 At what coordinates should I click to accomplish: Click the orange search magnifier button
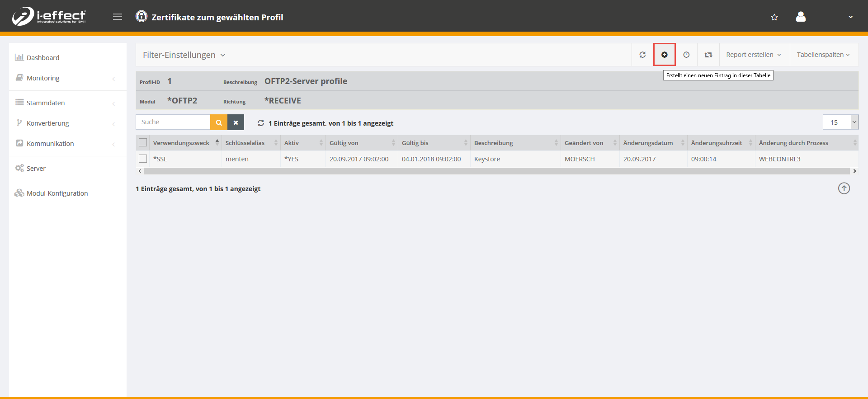(x=219, y=122)
